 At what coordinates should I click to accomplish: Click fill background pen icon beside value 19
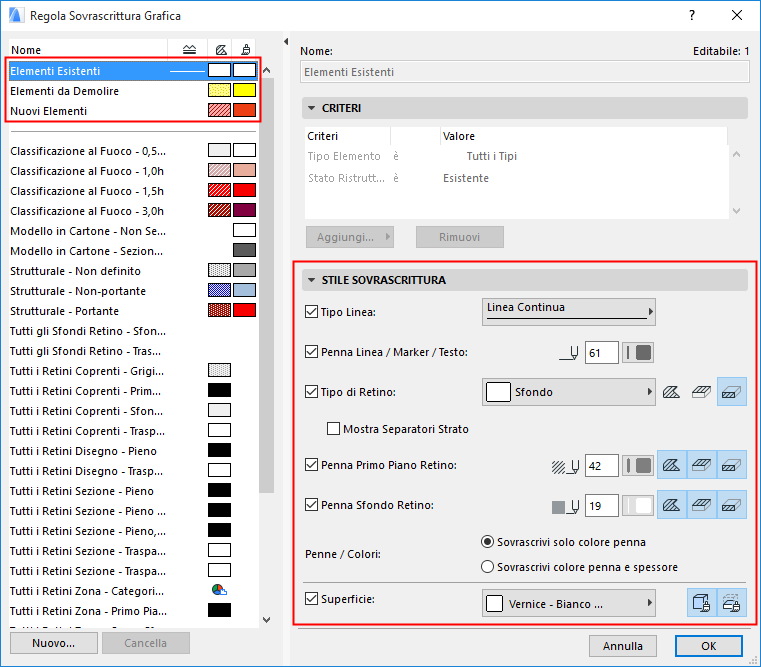click(565, 507)
